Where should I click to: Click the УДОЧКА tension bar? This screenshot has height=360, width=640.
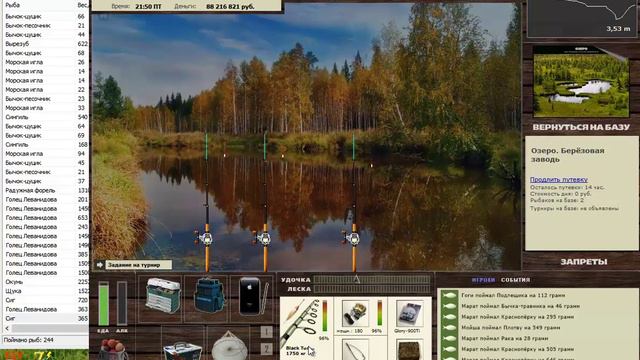(372, 280)
